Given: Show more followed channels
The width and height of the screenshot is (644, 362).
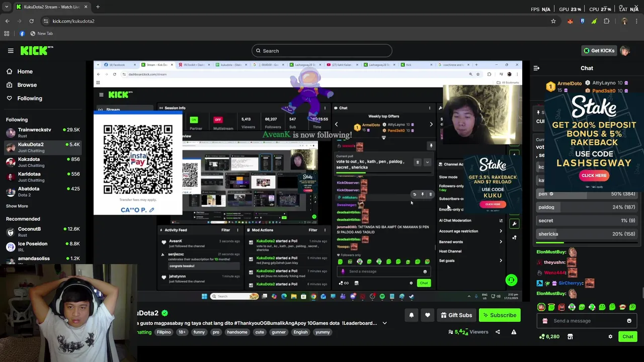Looking at the screenshot, I should point(17,206).
